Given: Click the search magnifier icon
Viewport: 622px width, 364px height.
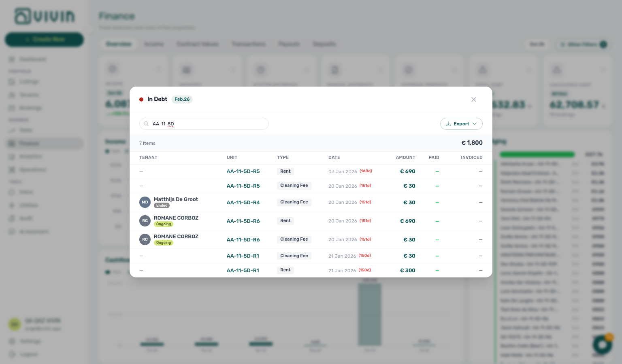Looking at the screenshot, I should [146, 124].
